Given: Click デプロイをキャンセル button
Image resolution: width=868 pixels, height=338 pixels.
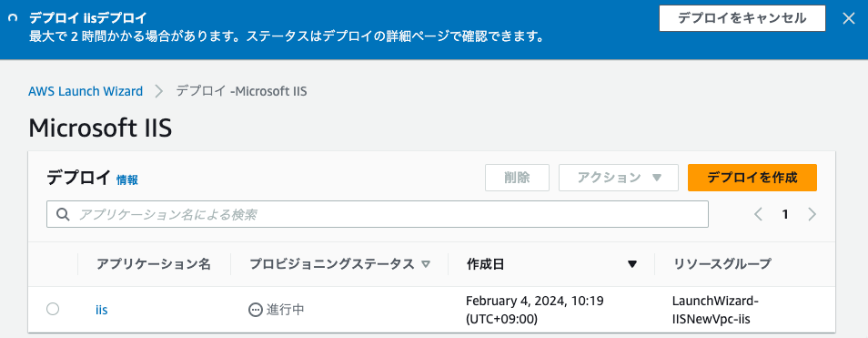Looking at the screenshot, I should click(742, 18).
